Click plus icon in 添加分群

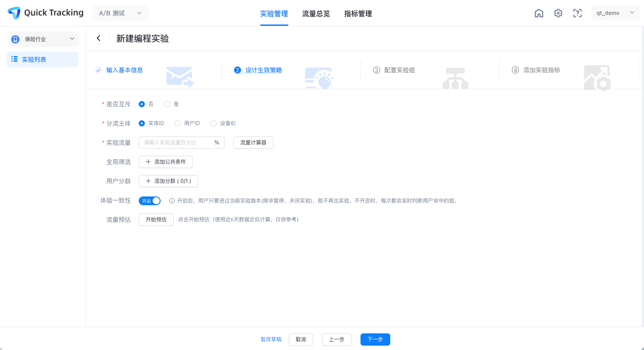[148, 181]
